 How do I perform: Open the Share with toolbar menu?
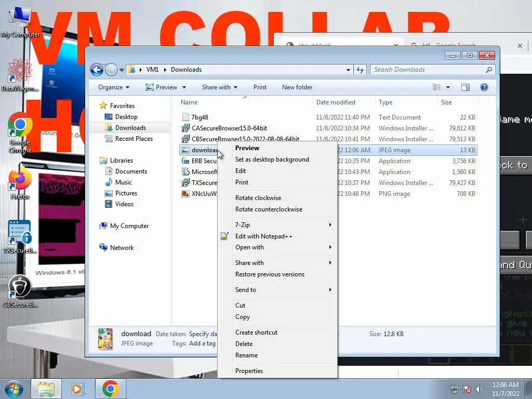[220, 87]
